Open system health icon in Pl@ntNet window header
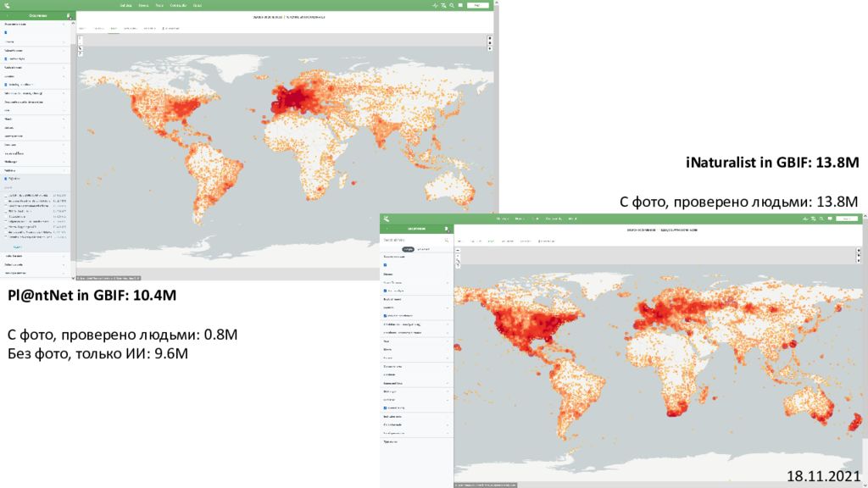Screen dimensions: 868x488 coord(435,6)
